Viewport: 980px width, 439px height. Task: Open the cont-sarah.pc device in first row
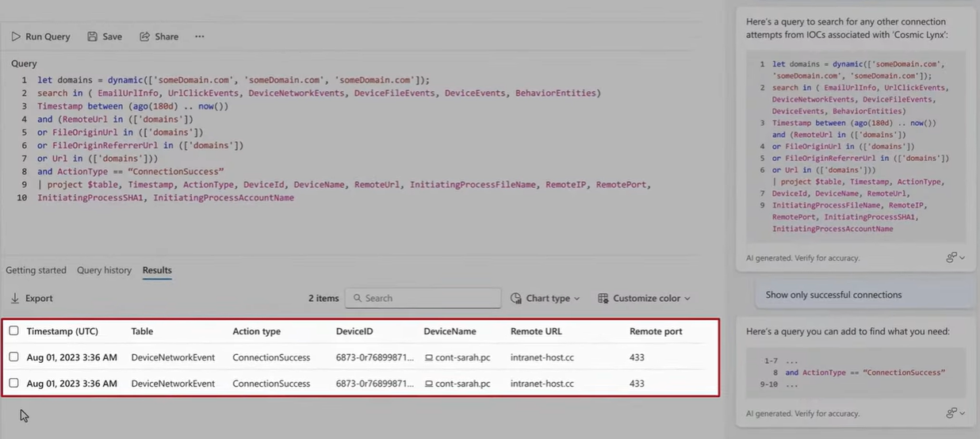[x=462, y=357]
